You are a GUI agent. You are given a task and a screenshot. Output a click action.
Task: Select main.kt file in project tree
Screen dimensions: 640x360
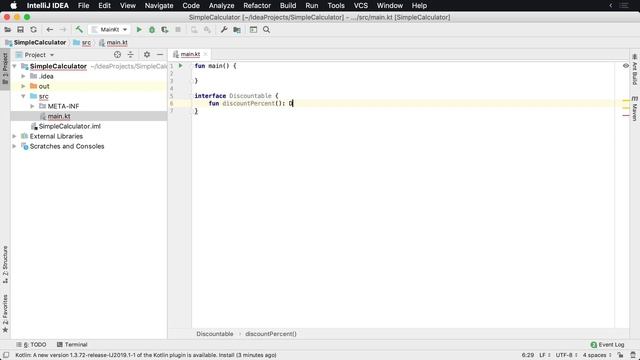click(x=59, y=116)
